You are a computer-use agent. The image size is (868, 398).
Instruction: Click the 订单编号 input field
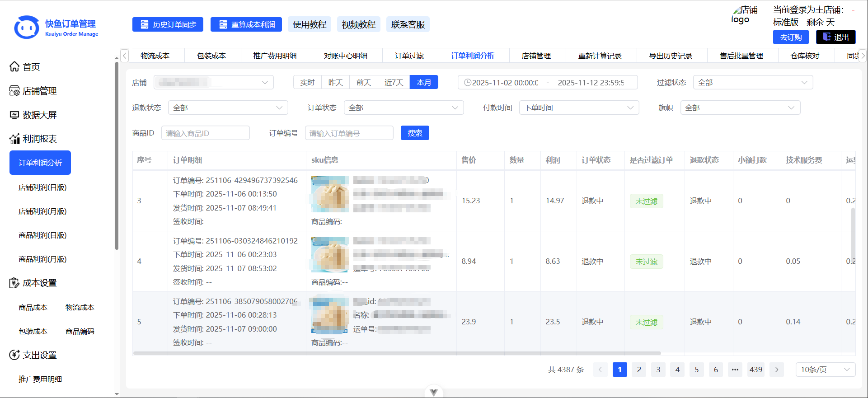(x=349, y=133)
